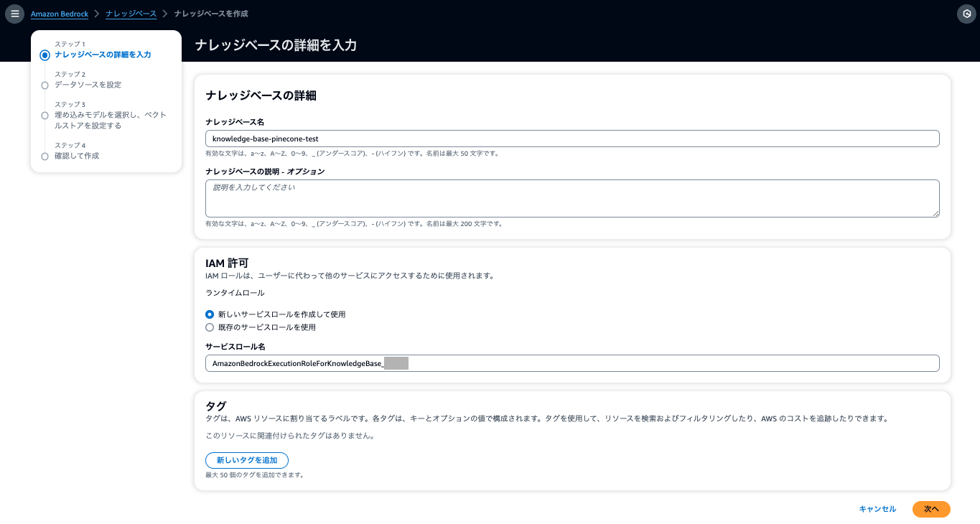Select step 2 データソースを設定
980x524 pixels.
click(x=88, y=85)
